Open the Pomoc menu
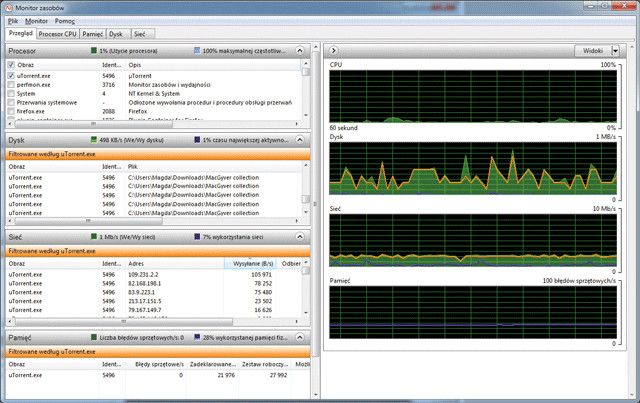Image resolution: width=640 pixels, height=403 pixels. [x=64, y=21]
